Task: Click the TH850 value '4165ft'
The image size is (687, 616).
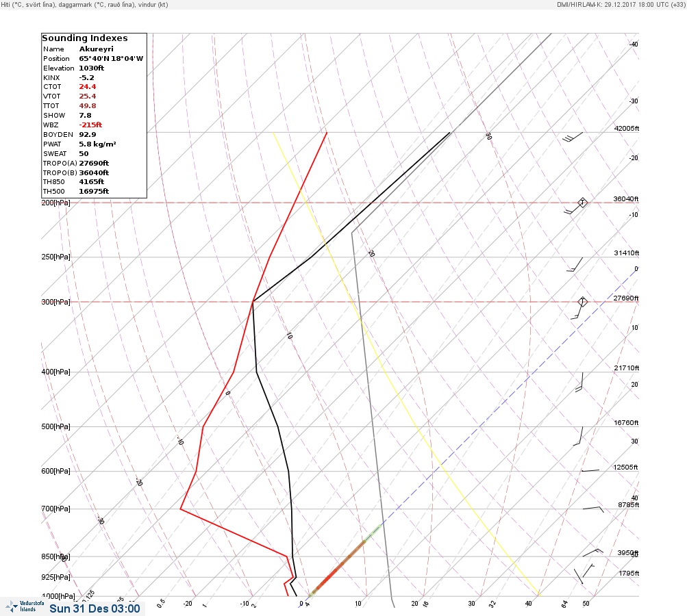Action: [91, 181]
